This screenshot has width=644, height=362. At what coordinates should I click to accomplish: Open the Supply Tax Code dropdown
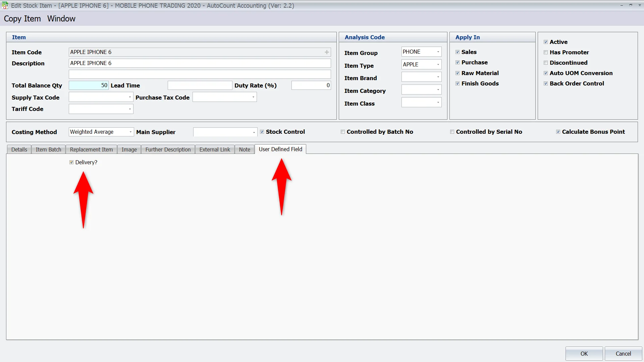[130, 97]
